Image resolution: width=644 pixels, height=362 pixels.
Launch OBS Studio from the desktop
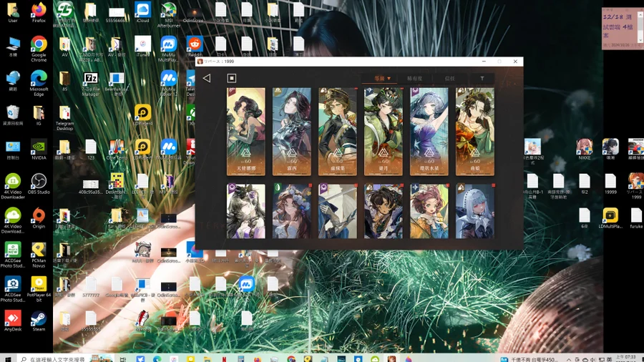pos(39,184)
